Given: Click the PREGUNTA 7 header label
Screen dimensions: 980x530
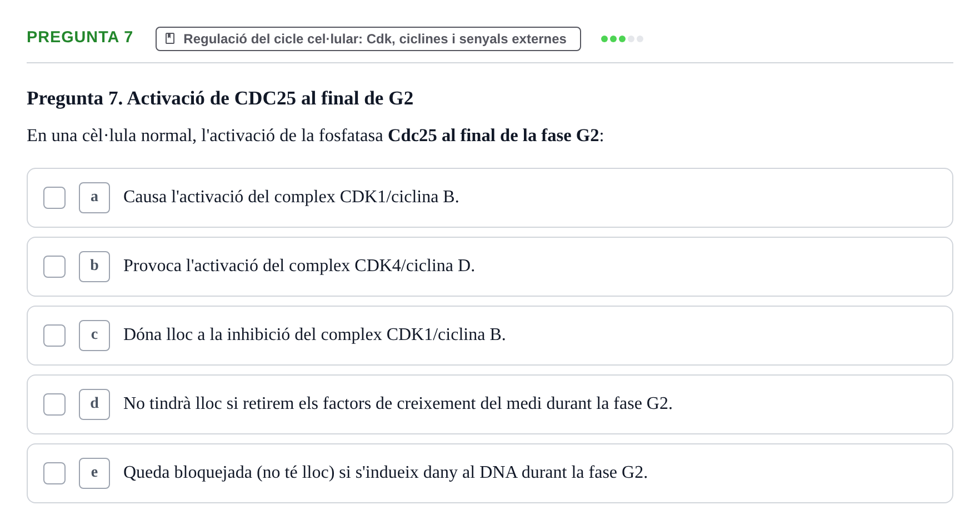Looking at the screenshot, I should (80, 37).
